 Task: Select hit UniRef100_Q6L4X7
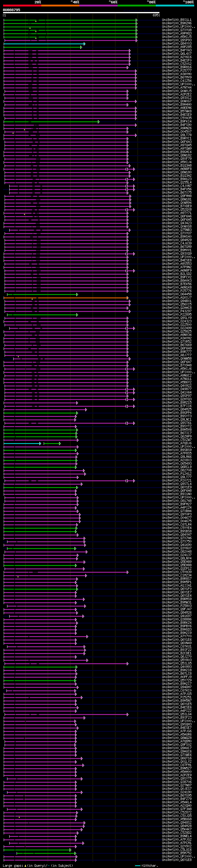tap(177, 54)
